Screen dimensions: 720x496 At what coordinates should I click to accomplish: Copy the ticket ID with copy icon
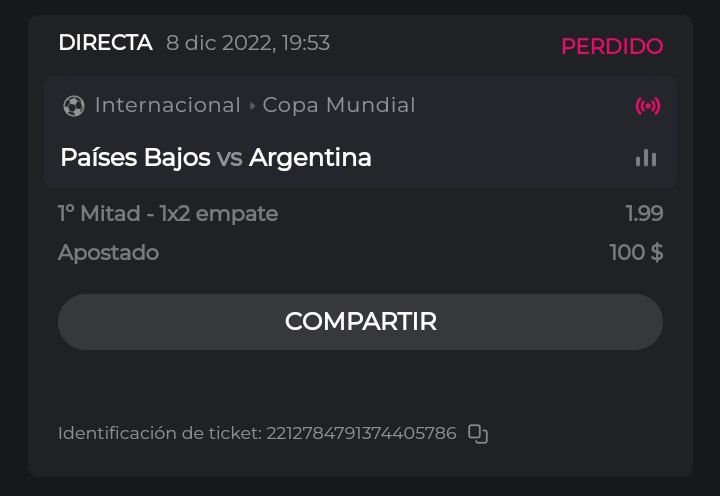coord(478,434)
